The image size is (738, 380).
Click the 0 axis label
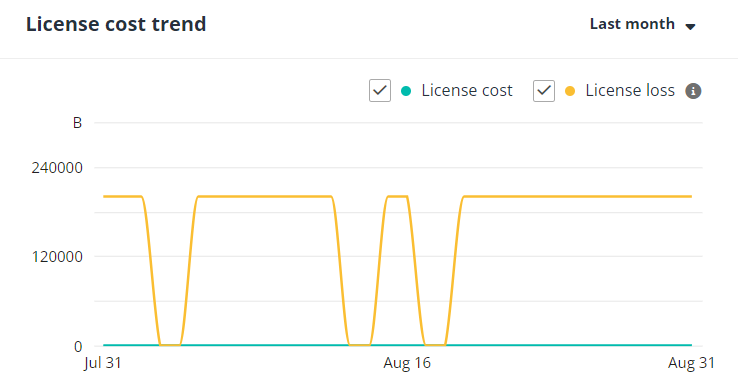pos(78,347)
